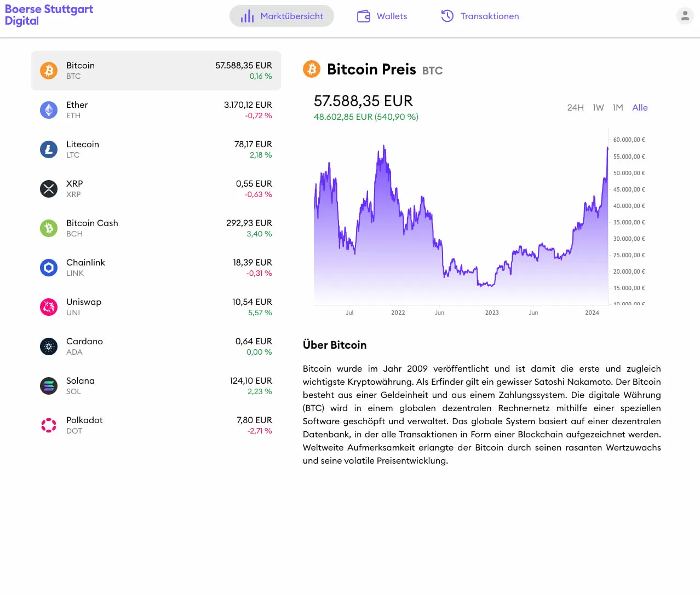Select the 1M chart range
700x595 pixels.
tap(618, 108)
